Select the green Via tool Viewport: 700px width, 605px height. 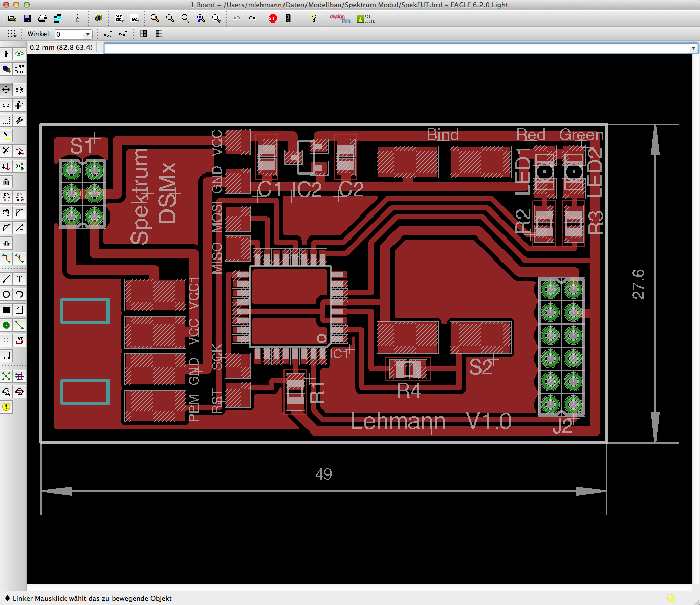pos(6,325)
